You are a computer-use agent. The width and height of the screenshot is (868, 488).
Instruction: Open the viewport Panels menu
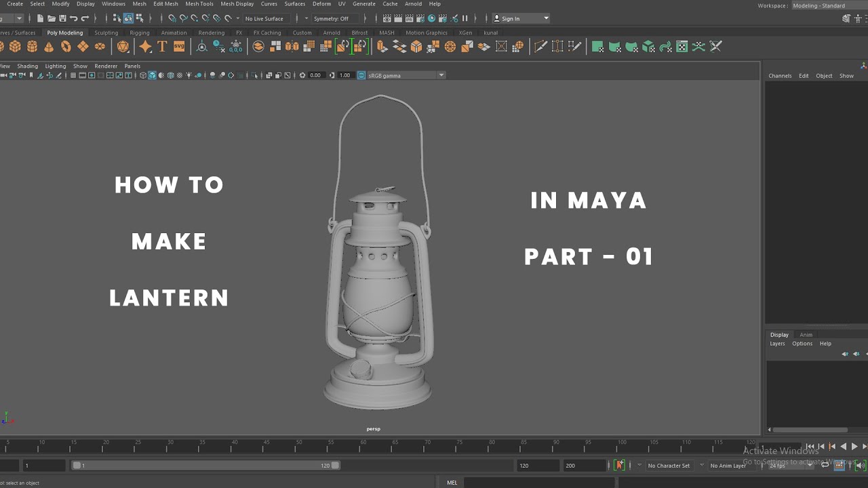[x=132, y=66]
